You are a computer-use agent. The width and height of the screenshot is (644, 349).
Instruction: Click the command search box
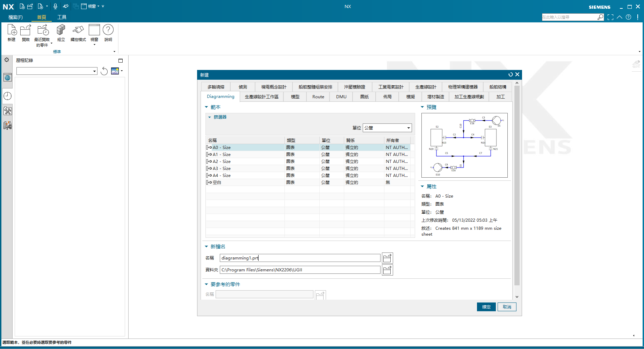[570, 17]
